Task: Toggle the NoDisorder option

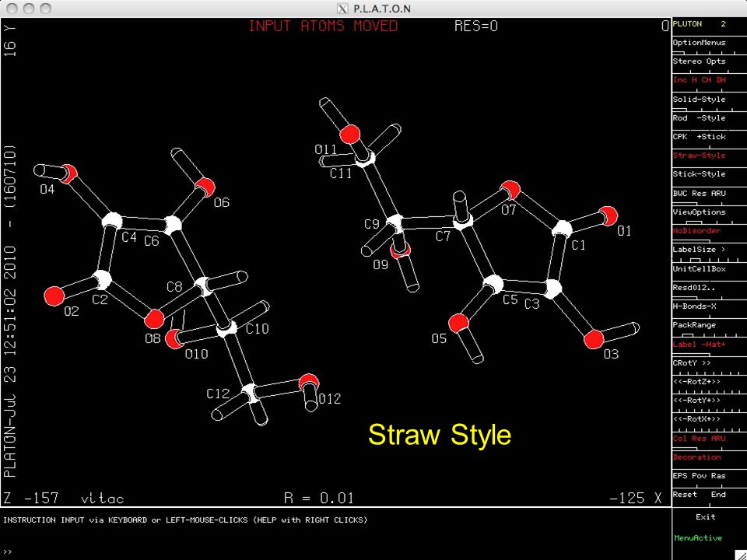Action: click(696, 230)
